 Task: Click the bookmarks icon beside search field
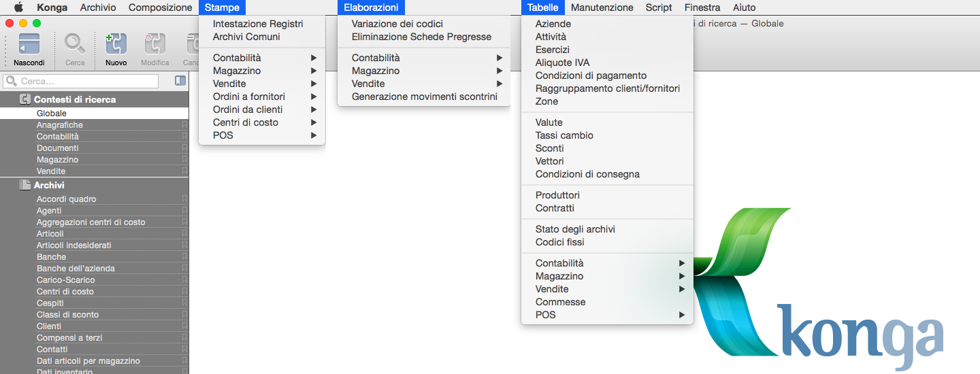coord(180,81)
